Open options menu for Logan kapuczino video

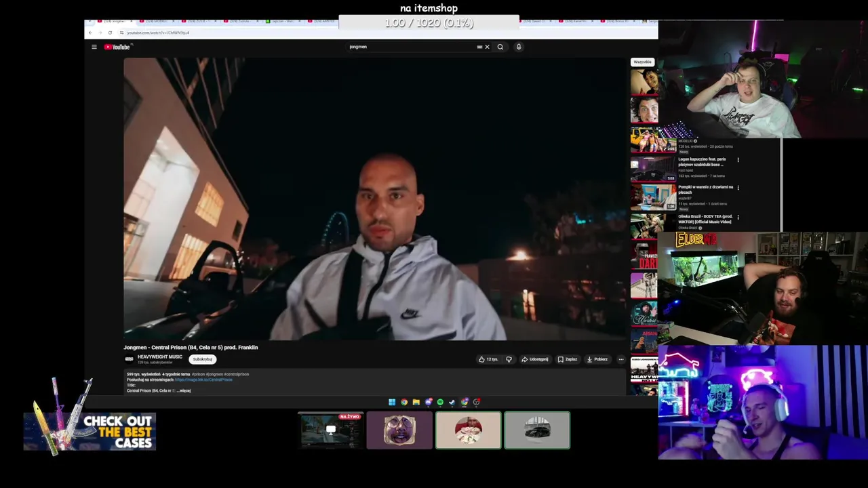pyautogui.click(x=738, y=160)
